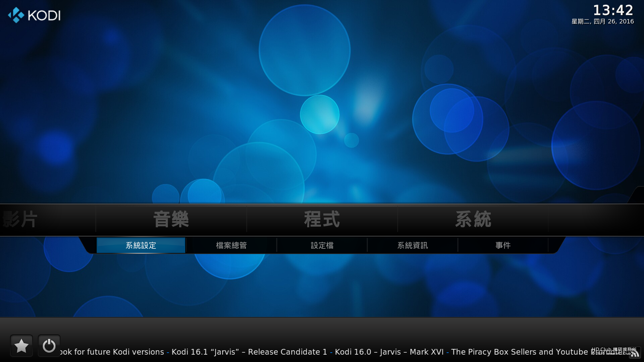Open 事件 event log
The image size is (644, 362).
503,245
